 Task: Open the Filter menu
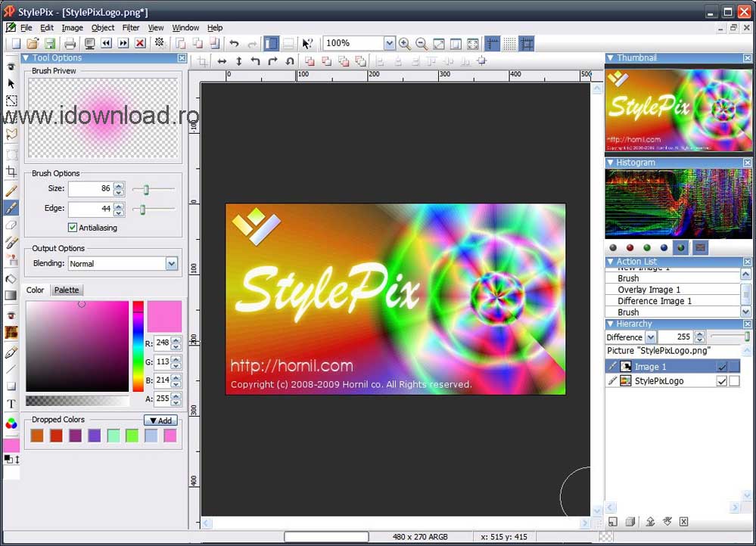click(131, 28)
